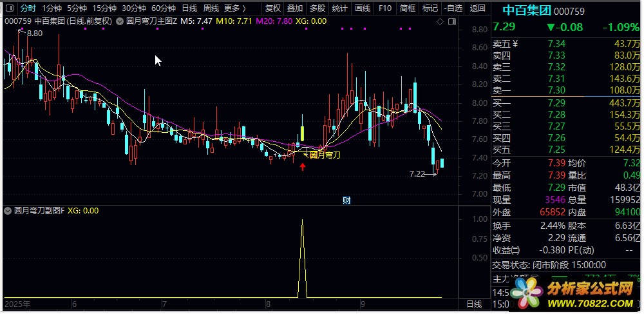Click the 7.22 low price label
The width and height of the screenshot is (644, 314).
tap(417, 174)
